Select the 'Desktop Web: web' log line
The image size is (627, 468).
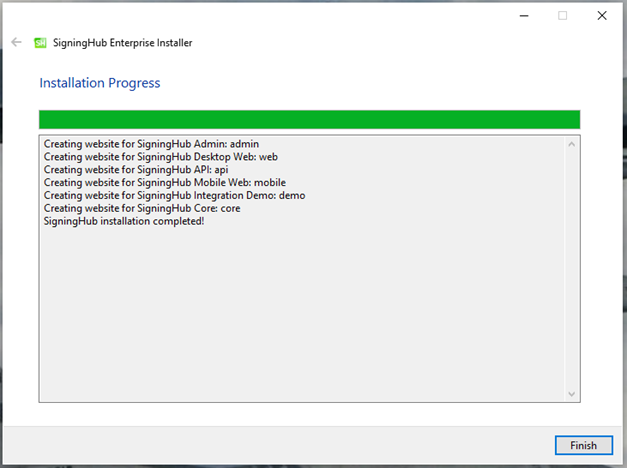tap(161, 157)
